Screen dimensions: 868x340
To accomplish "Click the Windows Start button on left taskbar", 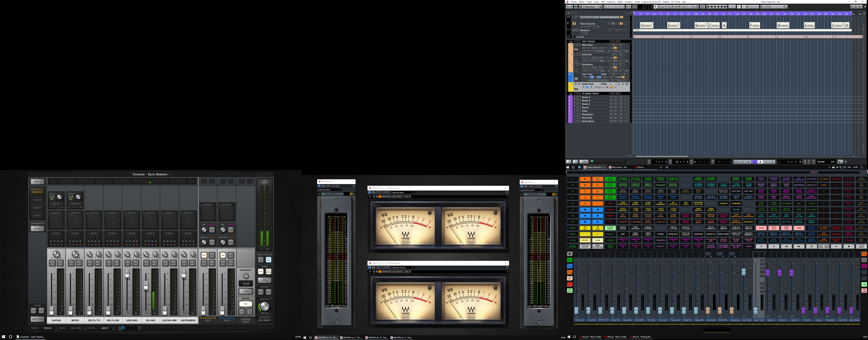I will pos(3,337).
